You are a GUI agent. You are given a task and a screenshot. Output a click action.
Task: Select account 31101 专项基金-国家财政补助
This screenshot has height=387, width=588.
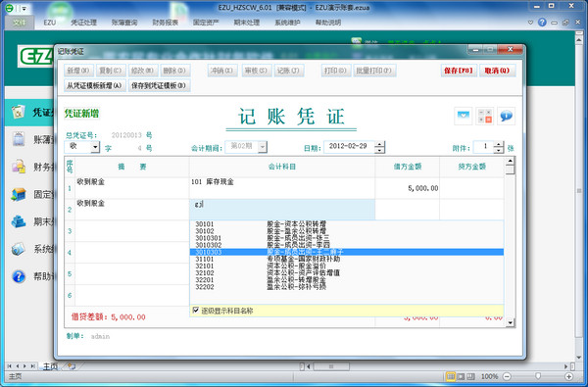click(347, 259)
